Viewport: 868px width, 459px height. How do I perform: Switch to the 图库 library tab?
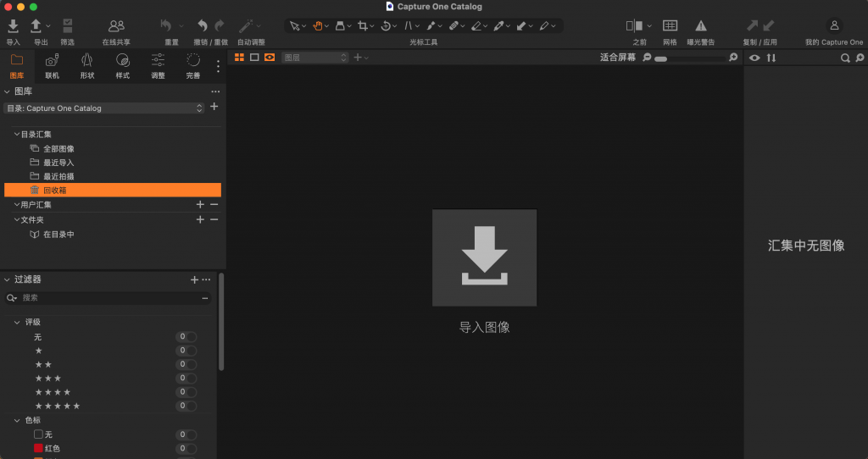point(17,66)
